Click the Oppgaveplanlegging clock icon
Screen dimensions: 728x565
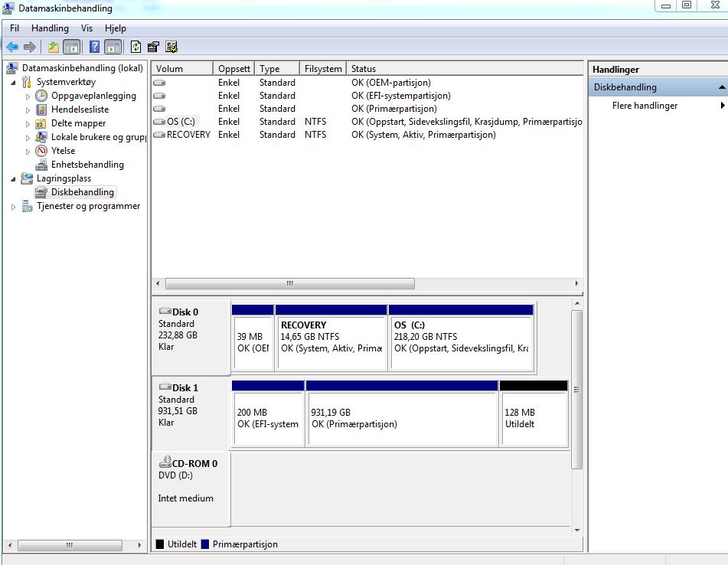tap(41, 96)
